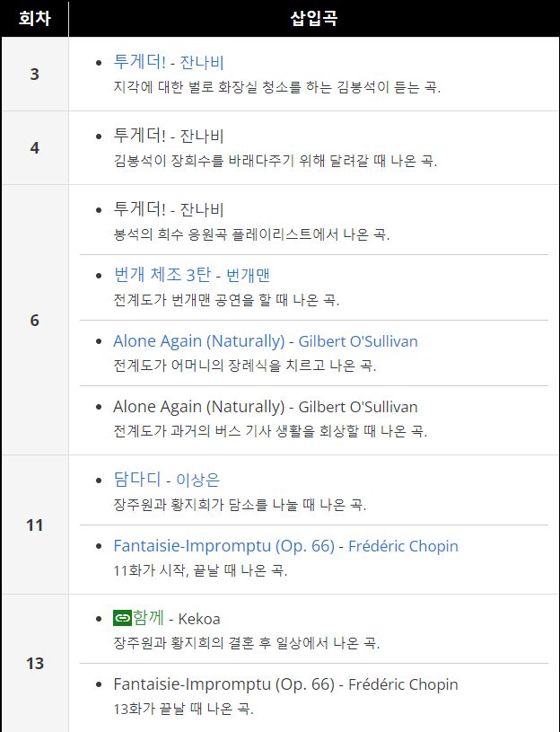The width and height of the screenshot is (560, 732).
Task: Click the 회차 column header
Action: (34, 19)
